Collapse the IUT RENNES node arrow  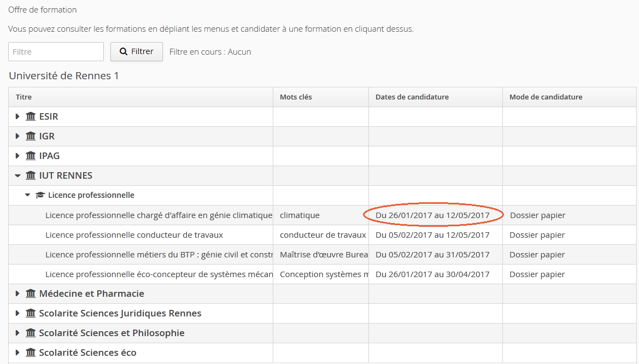[17, 175]
